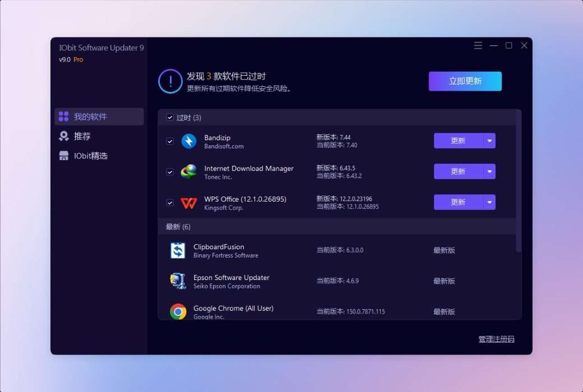This screenshot has height=392, width=583.
Task: Open the IObit精选 sidebar section
Action: tap(99, 156)
